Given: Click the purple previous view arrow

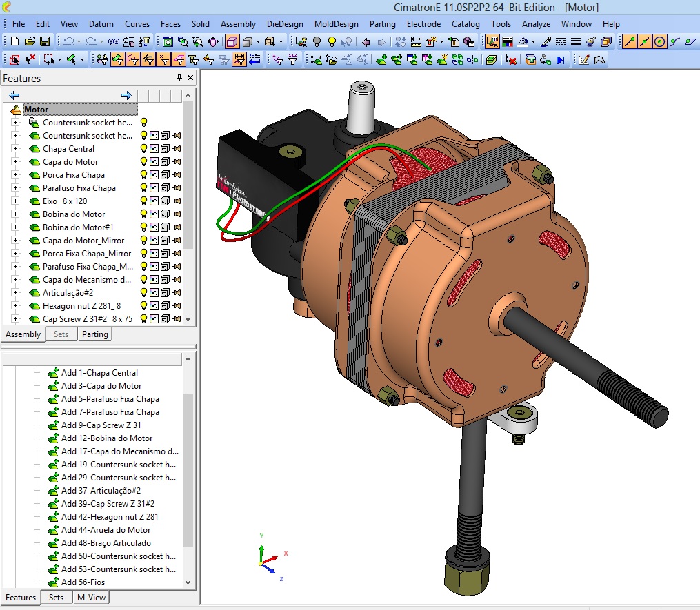Looking at the screenshot, I should point(366,41).
